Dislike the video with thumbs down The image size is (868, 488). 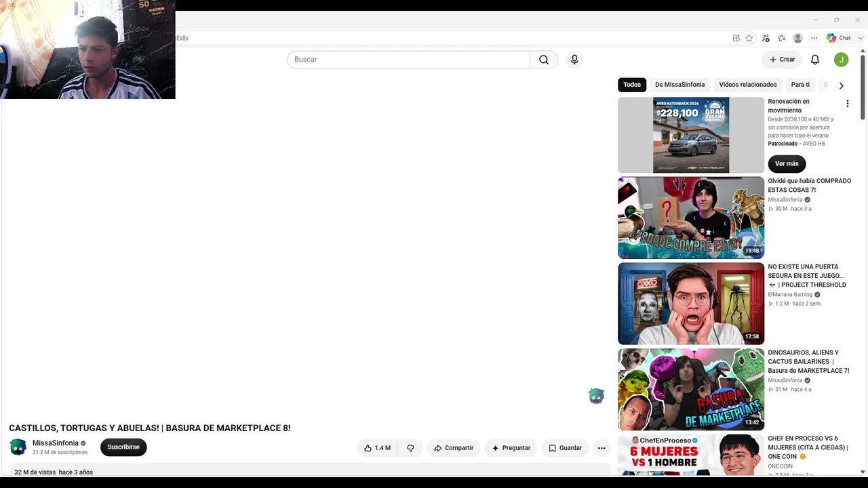pyautogui.click(x=410, y=448)
